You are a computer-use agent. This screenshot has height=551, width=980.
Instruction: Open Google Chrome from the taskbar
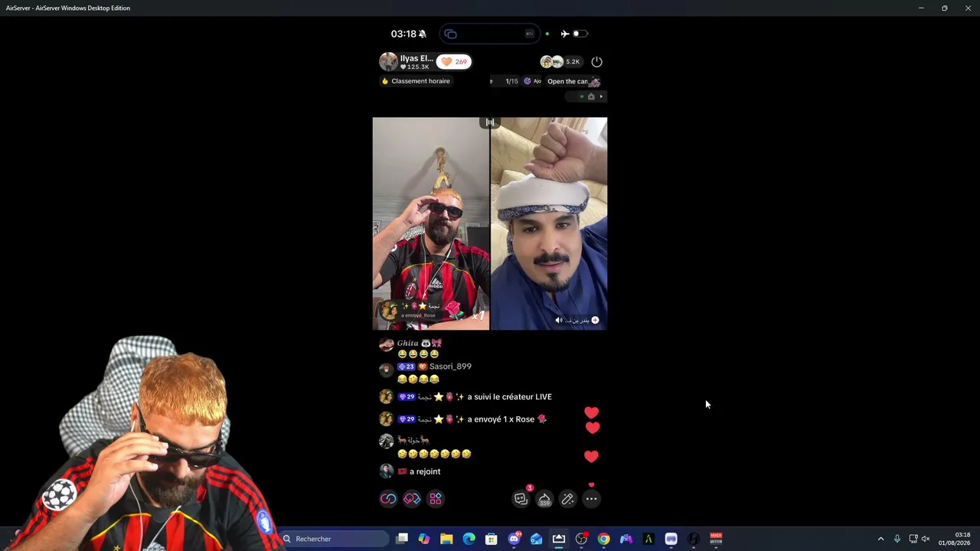coord(603,539)
